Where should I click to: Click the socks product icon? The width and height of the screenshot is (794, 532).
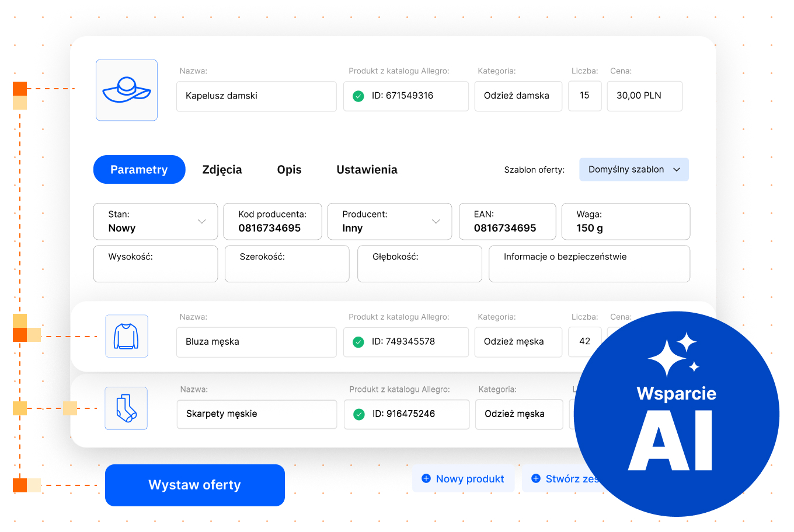126,408
